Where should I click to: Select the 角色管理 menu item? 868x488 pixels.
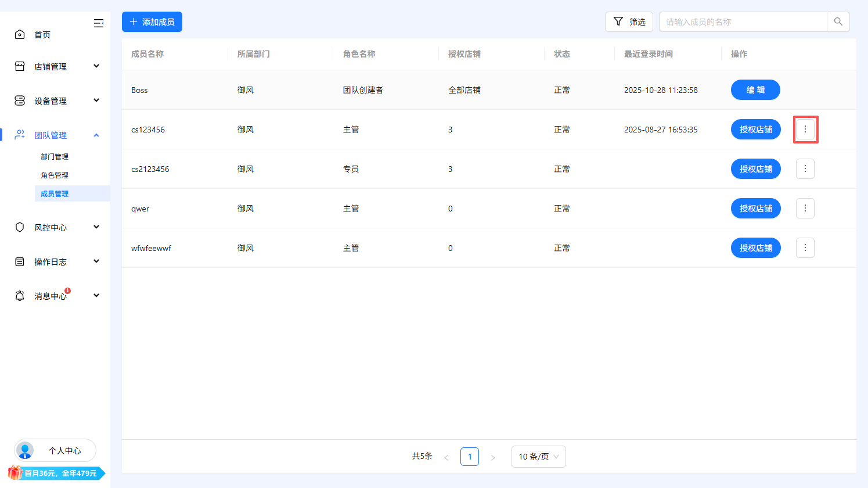55,175
